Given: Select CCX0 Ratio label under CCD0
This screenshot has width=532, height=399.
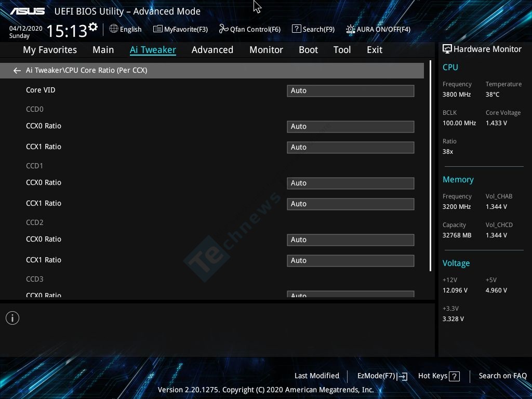Looking at the screenshot, I should tap(44, 126).
